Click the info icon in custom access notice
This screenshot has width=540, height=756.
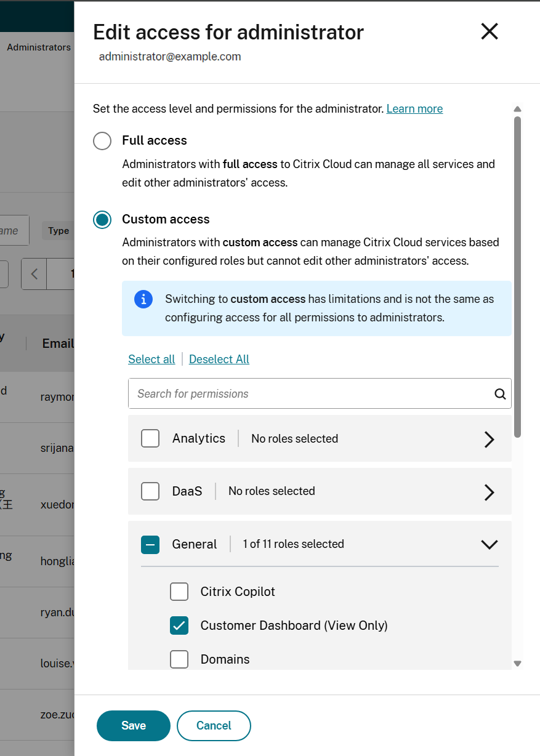coord(143,299)
